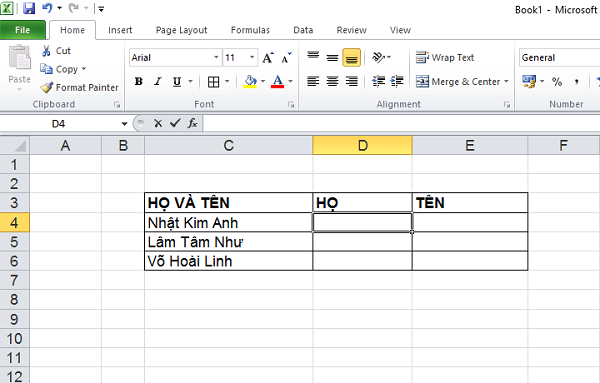Viewport: 600px width, 383px height.
Task: Open Merge & Center dropdown arrow
Action: click(506, 81)
